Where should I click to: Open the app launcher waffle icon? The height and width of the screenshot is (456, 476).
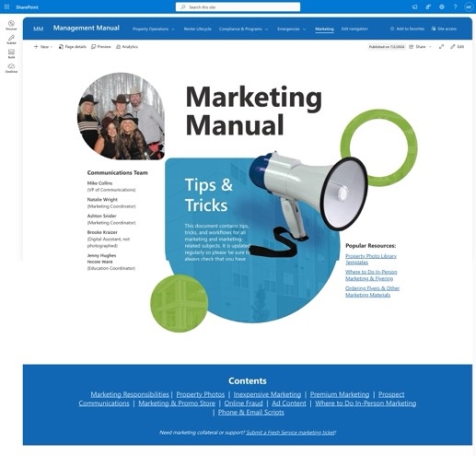click(x=6, y=6)
